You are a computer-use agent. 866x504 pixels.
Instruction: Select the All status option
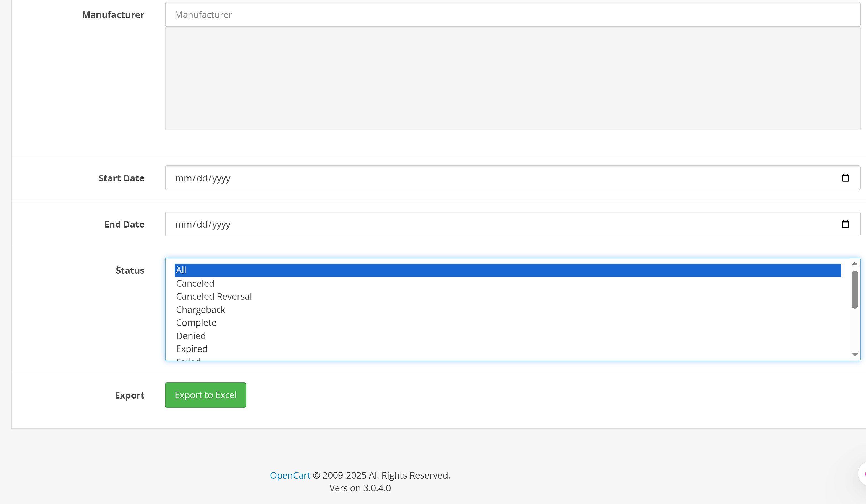tap(181, 270)
